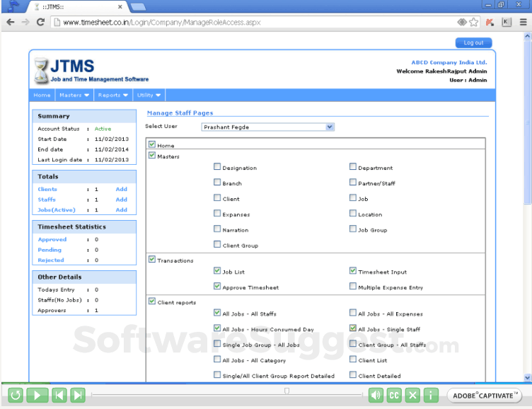The image size is (532, 409).
Task: Check the Designation checkbox
Action: click(217, 167)
